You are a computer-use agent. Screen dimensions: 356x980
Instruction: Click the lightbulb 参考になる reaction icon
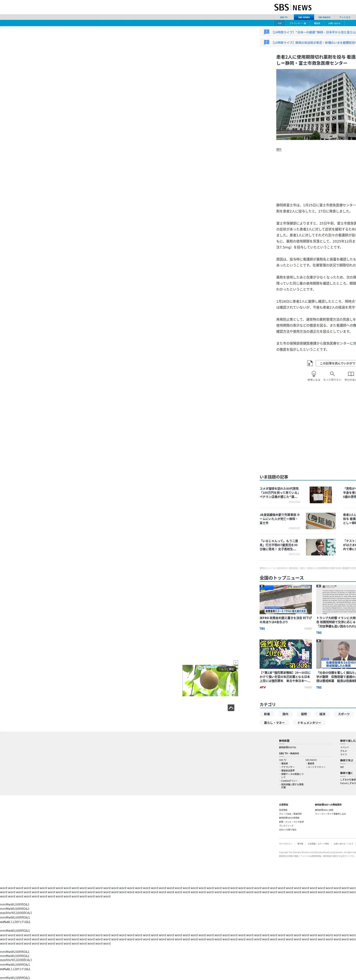[x=314, y=374]
